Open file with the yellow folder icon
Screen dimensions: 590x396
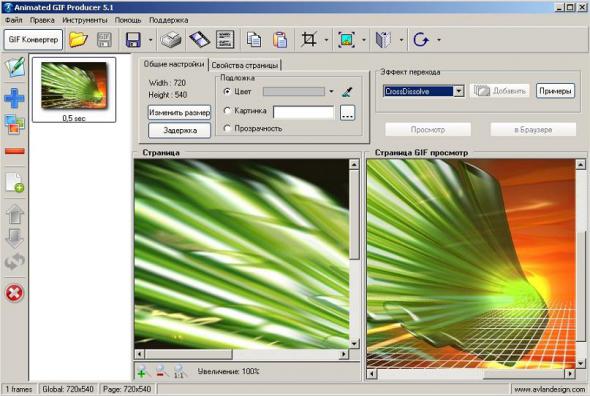(x=78, y=40)
